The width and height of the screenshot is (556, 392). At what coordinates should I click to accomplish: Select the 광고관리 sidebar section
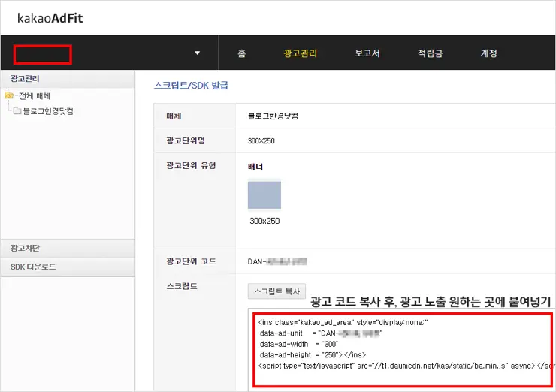pos(68,79)
